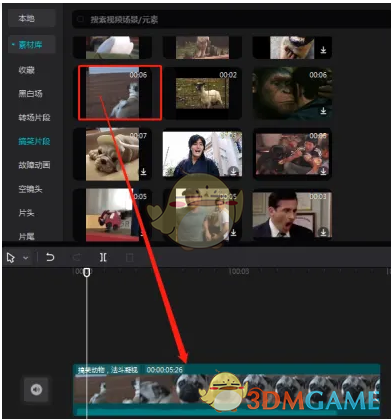Download the screaming suited man clip
The height and width of the screenshot is (419, 391).
[323, 232]
